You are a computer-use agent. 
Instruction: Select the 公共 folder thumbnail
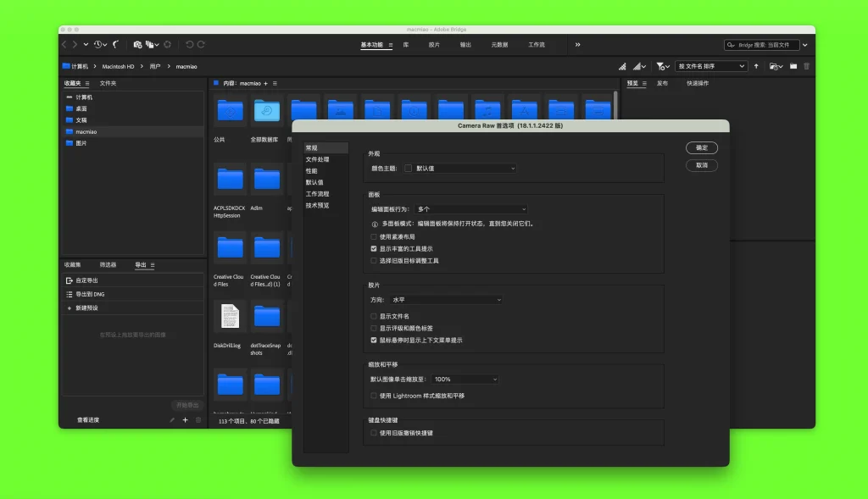[230, 111]
